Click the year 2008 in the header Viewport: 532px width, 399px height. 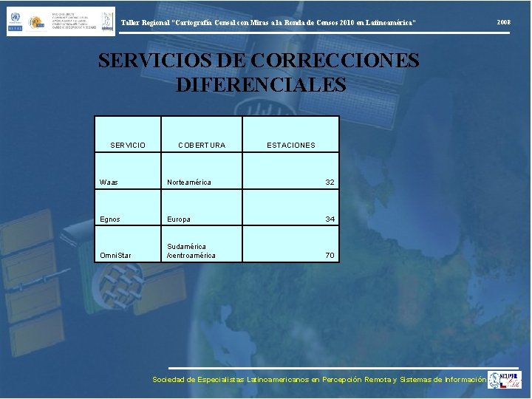(x=503, y=22)
